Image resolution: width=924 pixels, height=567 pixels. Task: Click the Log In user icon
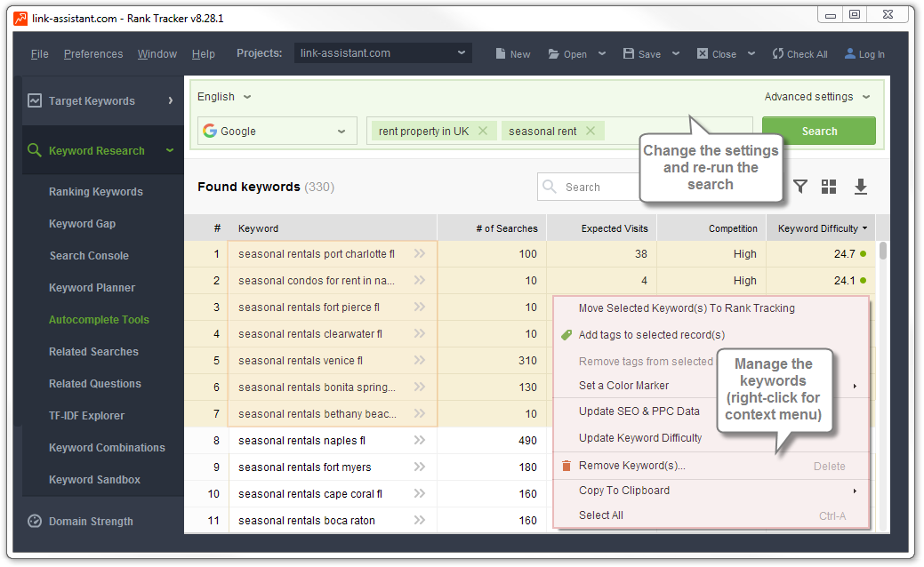(850, 53)
